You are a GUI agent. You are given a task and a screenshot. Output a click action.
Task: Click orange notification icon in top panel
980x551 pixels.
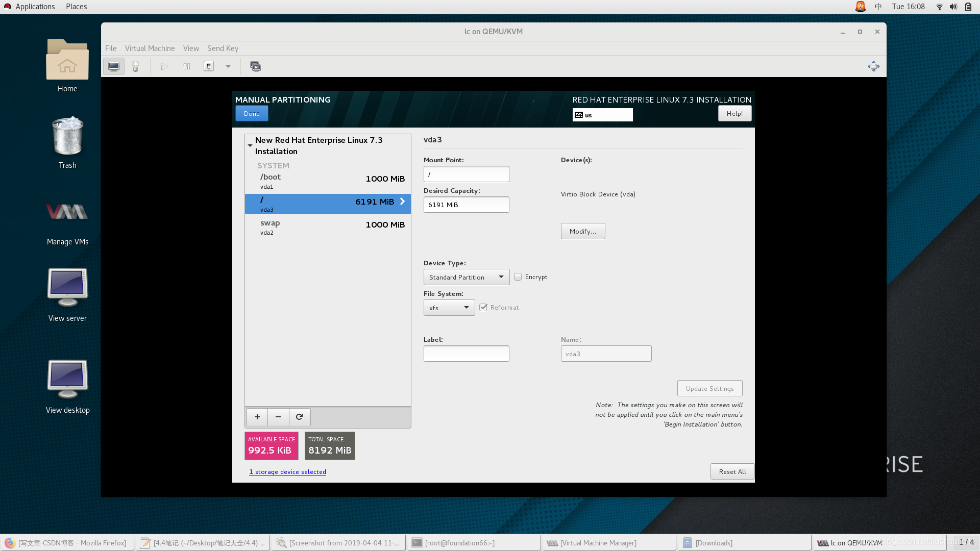coord(861,7)
